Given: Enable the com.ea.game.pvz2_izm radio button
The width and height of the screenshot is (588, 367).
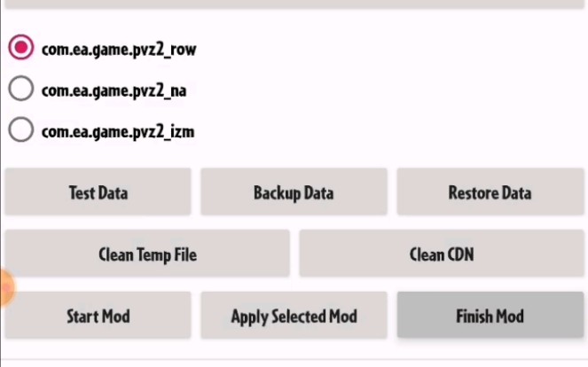Looking at the screenshot, I should [x=21, y=129].
